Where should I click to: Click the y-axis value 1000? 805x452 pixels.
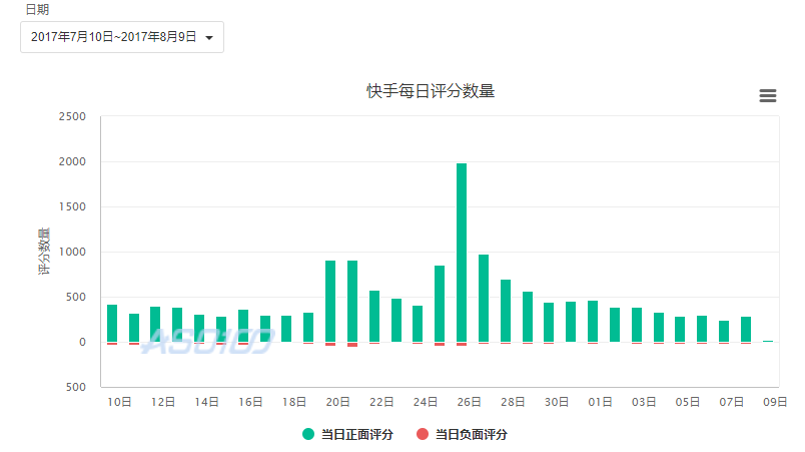pos(72,252)
